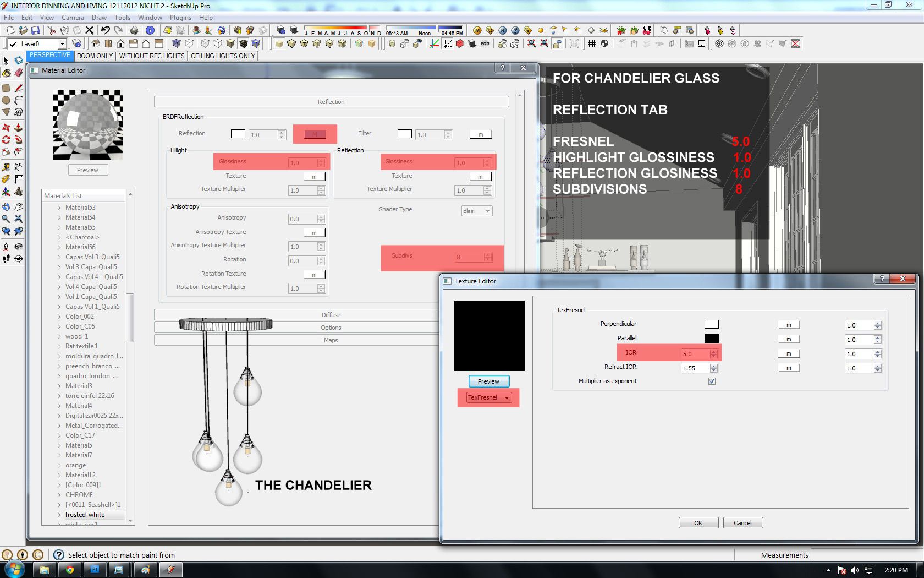
Task: Click the highlighted Reflection M map button
Action: [315, 134]
